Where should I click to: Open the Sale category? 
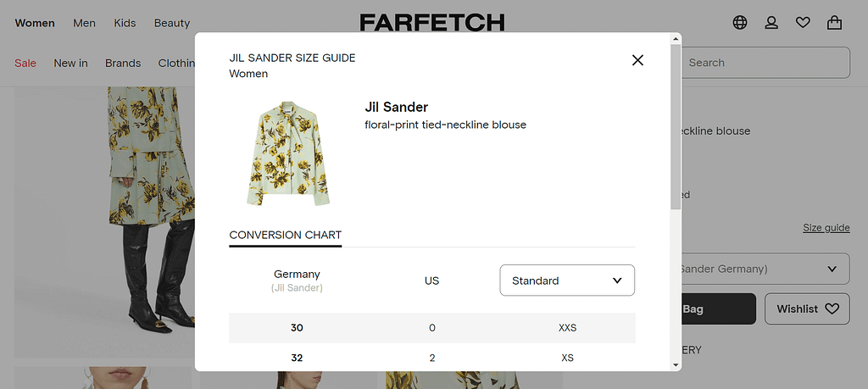pyautogui.click(x=25, y=63)
